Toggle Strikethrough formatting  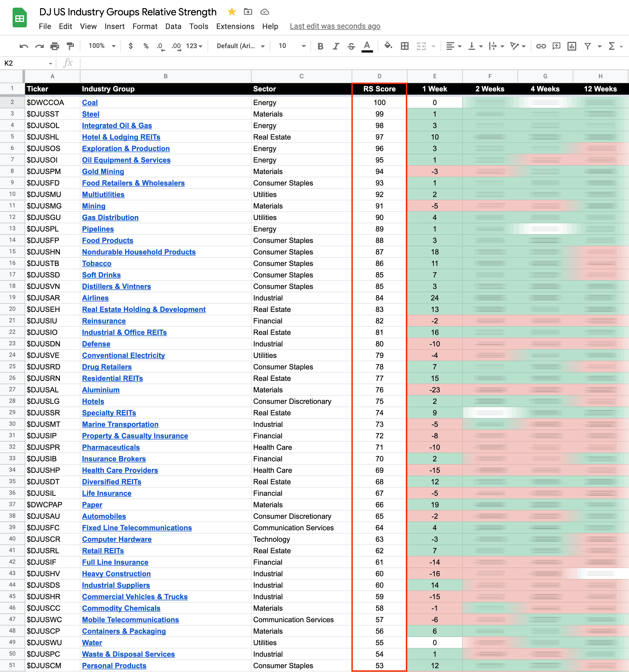(x=351, y=46)
